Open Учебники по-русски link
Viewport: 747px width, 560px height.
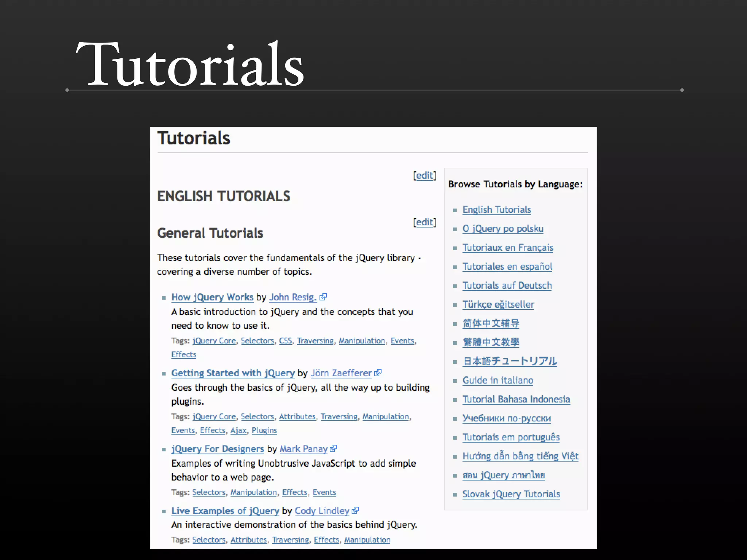click(507, 419)
